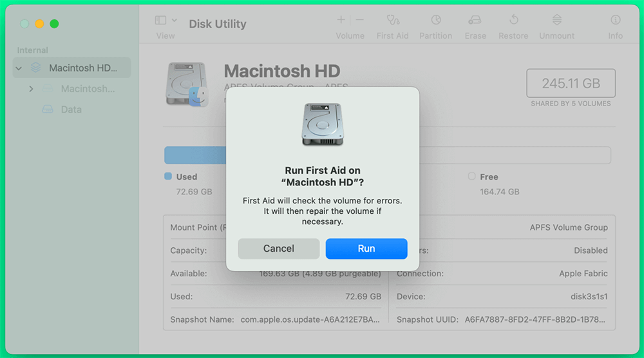
Task: Open the View sidebar icon in toolbar
Action: coord(160,20)
